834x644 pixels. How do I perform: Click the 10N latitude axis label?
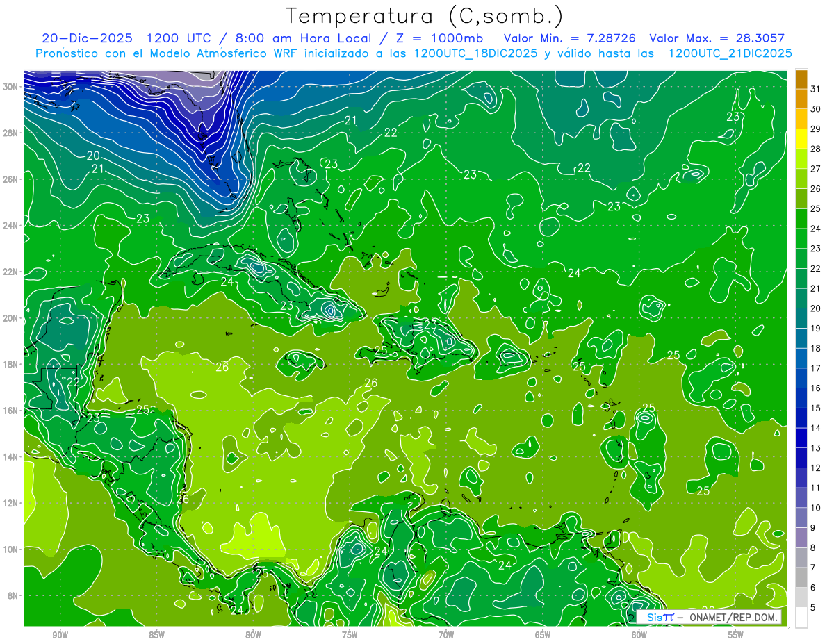click(12, 550)
